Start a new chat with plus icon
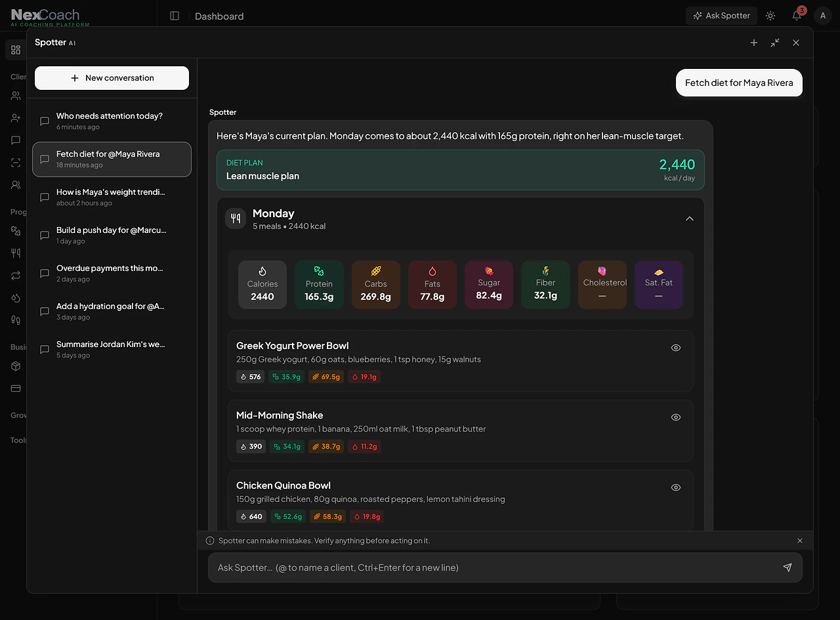 (754, 43)
